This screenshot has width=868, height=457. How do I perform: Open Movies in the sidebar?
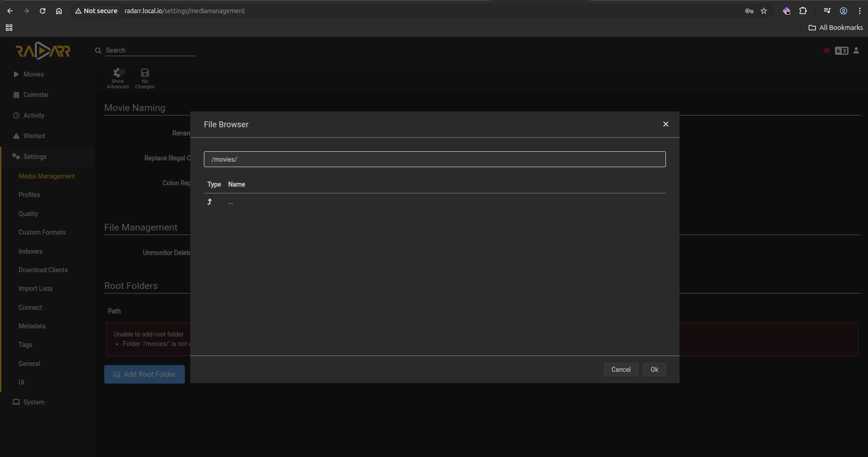click(34, 74)
